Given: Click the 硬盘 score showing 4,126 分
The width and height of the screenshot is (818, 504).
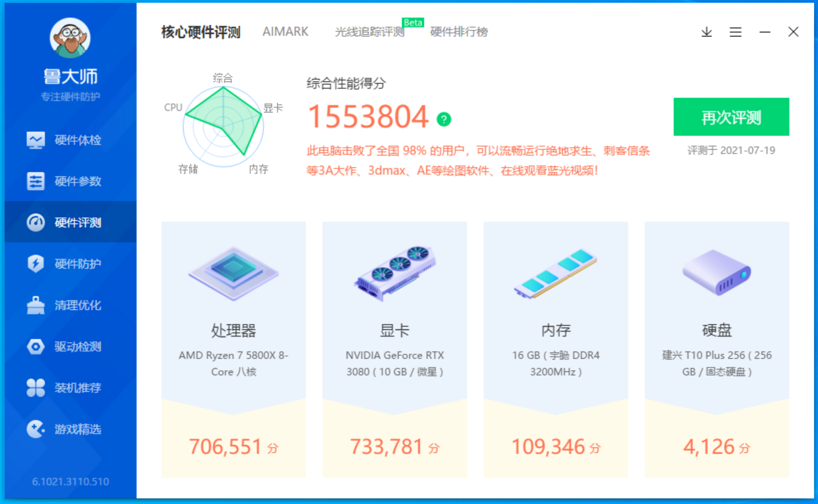Looking at the screenshot, I should click(716, 446).
